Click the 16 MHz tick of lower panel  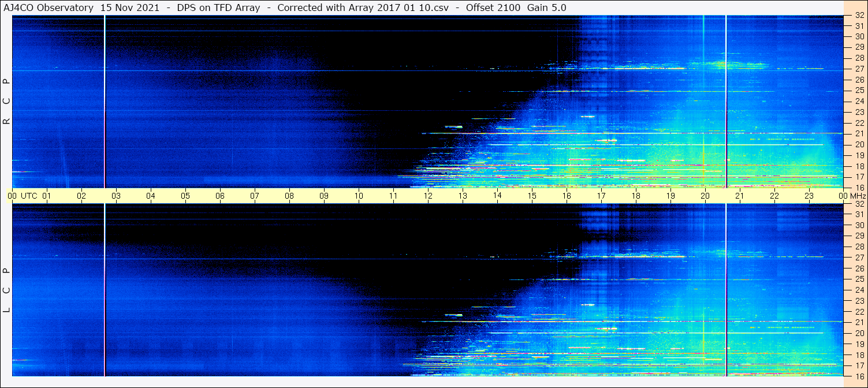pos(859,376)
